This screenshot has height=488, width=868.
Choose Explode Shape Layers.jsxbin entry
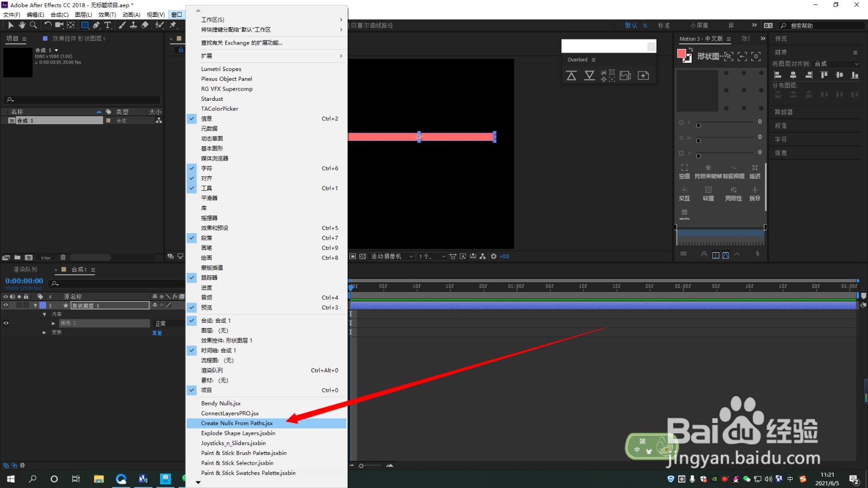point(266,433)
